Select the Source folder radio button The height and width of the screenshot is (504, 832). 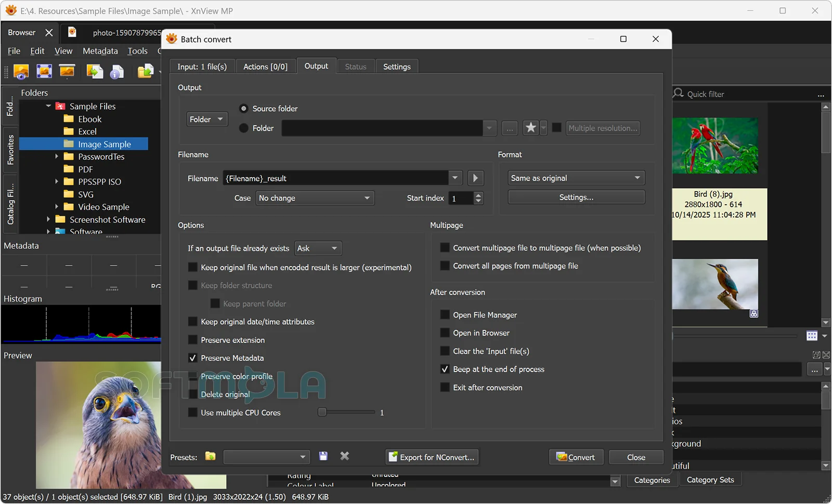point(243,109)
